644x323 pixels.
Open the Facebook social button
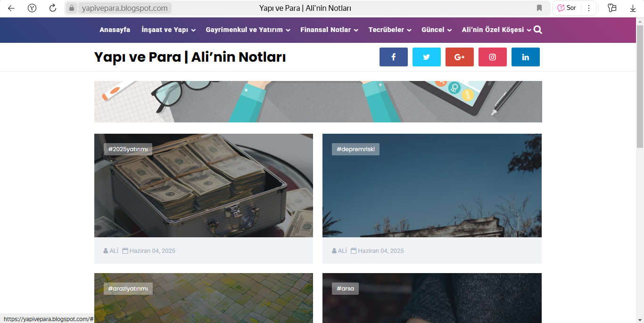(394, 57)
